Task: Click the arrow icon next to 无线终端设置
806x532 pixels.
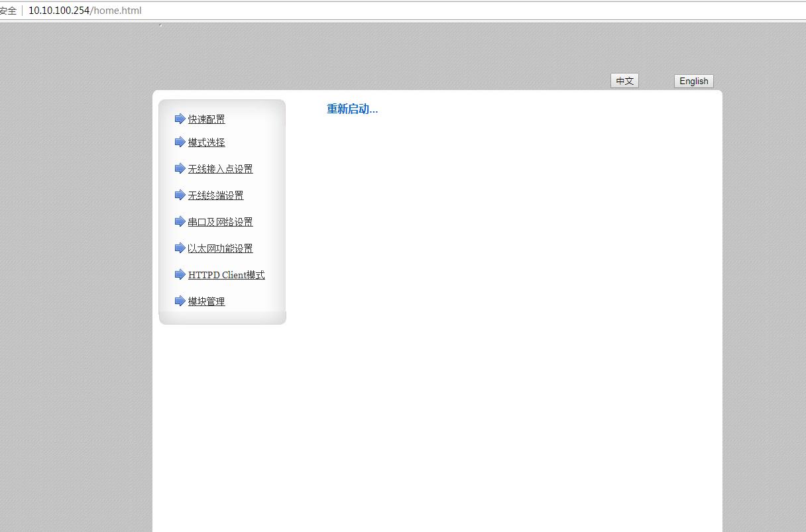Action: click(x=180, y=195)
